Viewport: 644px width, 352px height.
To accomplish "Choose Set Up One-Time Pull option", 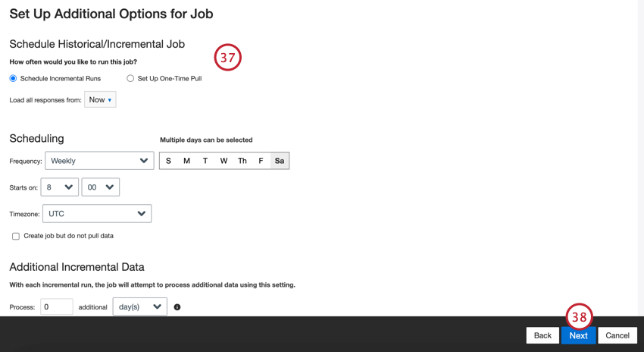I will pyautogui.click(x=130, y=78).
